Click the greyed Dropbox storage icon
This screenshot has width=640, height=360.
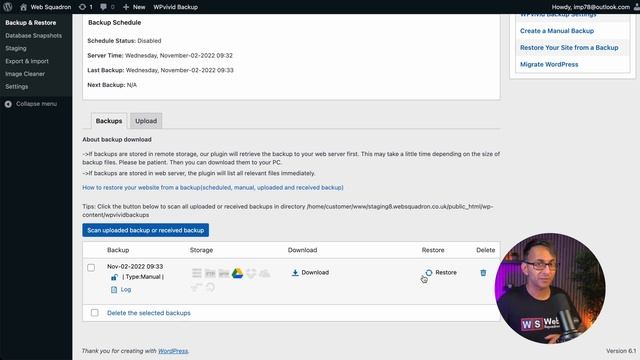pyautogui.click(x=251, y=273)
